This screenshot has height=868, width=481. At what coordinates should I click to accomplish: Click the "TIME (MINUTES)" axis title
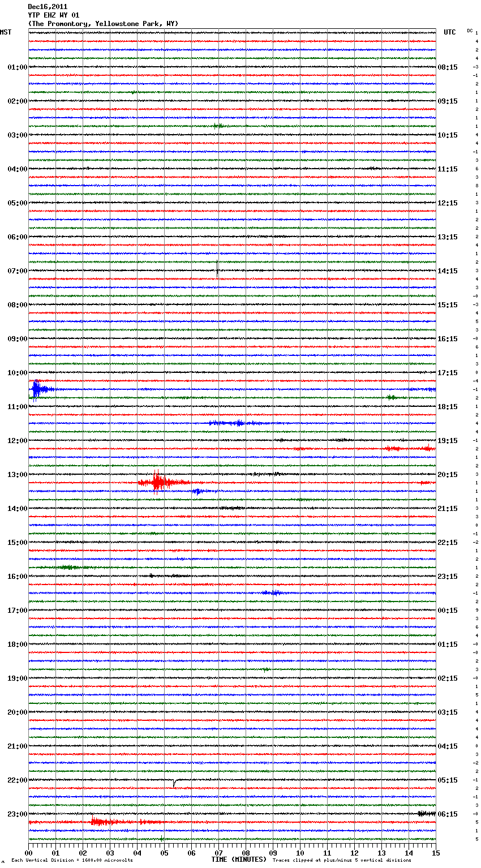[x=239, y=860]
